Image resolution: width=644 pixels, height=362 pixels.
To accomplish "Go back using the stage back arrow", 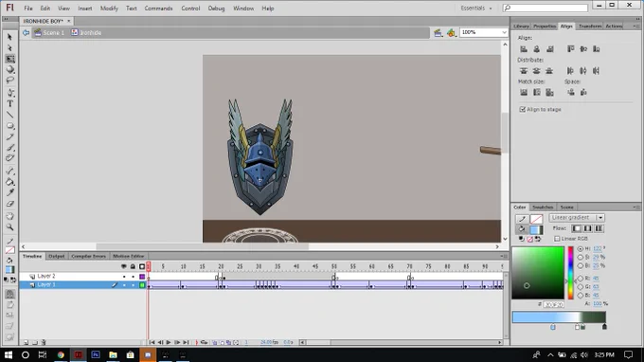I will pos(26,32).
